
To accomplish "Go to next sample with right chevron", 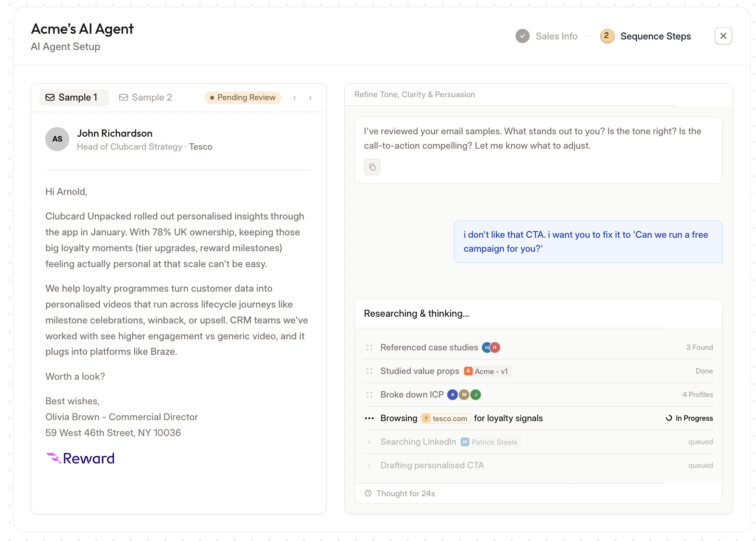I will click(x=310, y=98).
